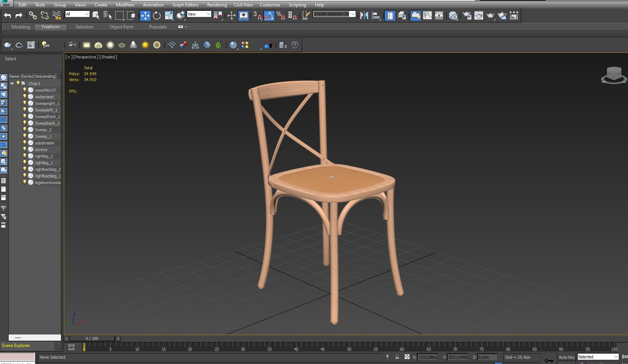Open the Modifiers menu

point(125,5)
